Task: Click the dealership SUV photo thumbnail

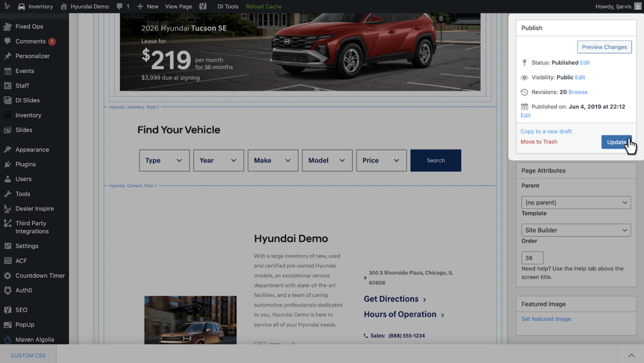Action: click(190, 320)
